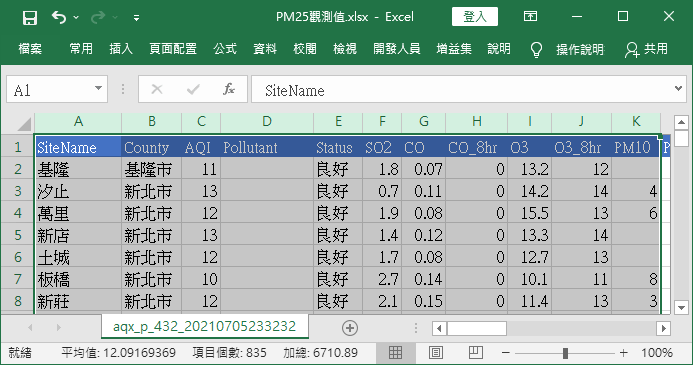This screenshot has height=365, width=693.
Task: Click the zoom slider handle
Action: pyautogui.click(x=565, y=353)
